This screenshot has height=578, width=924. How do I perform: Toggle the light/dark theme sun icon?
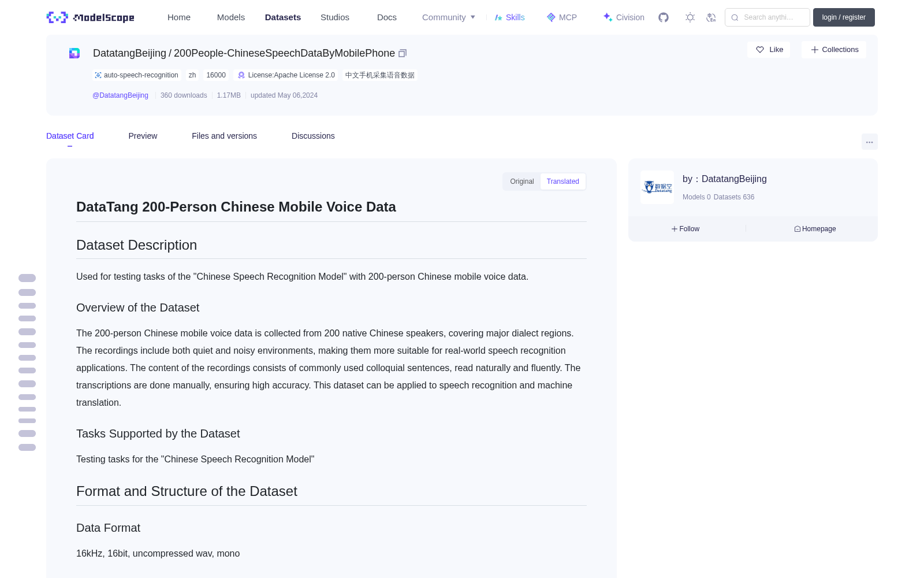[690, 17]
